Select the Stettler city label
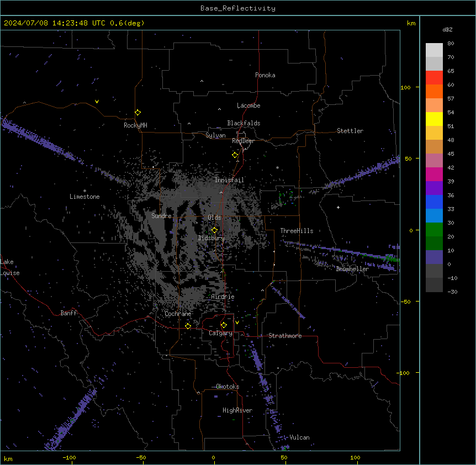 click(x=350, y=131)
